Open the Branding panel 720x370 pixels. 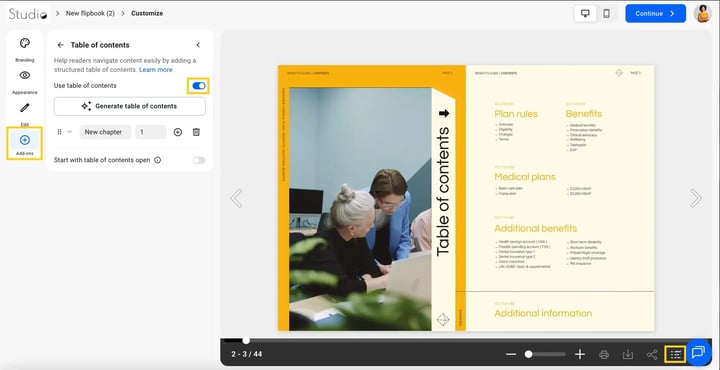[x=25, y=50]
